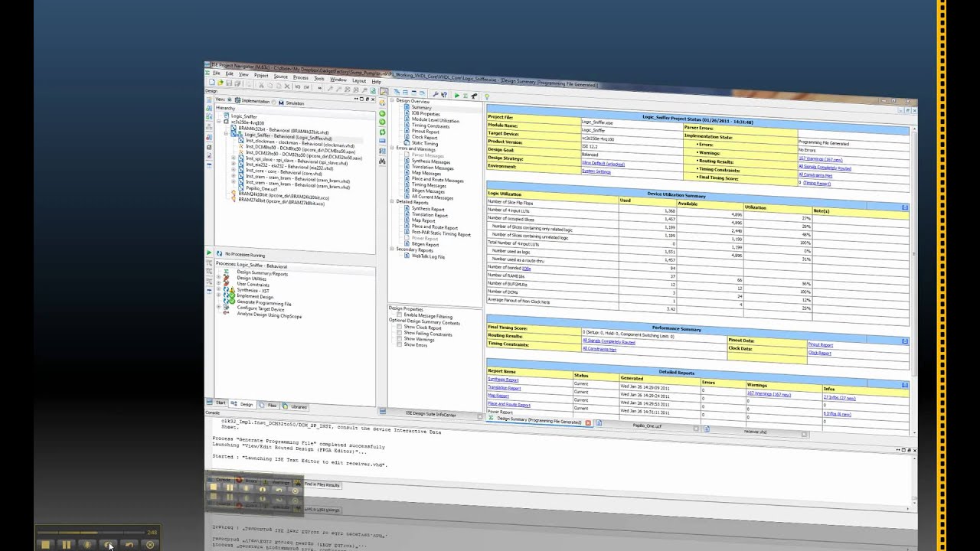
Task: Open the 167 Warnings link in project status
Action: (820, 158)
